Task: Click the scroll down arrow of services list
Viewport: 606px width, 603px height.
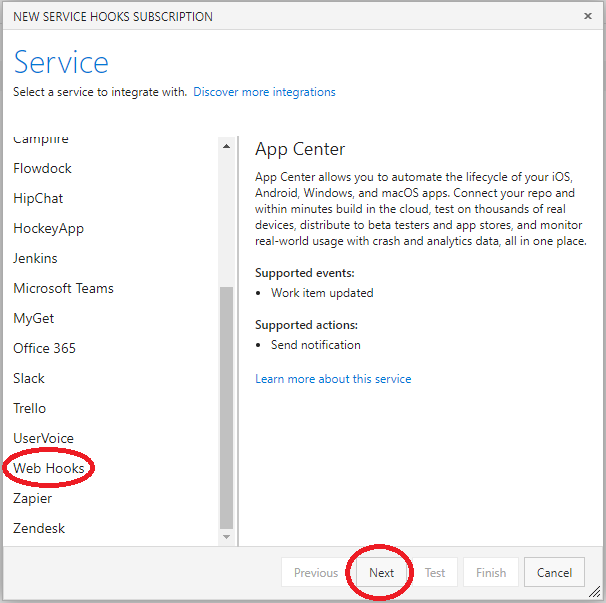Action: [x=226, y=537]
